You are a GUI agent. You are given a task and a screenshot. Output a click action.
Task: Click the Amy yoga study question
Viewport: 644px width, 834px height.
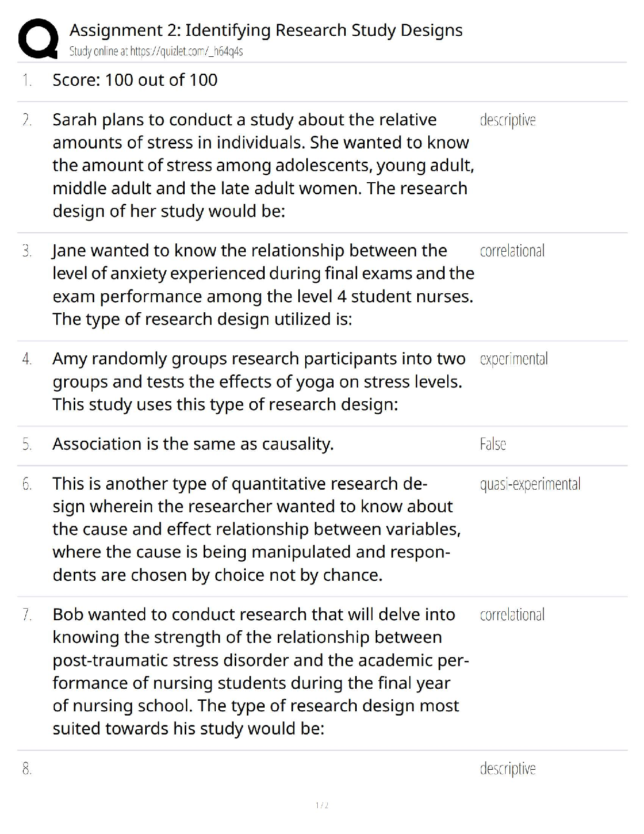pos(258,382)
